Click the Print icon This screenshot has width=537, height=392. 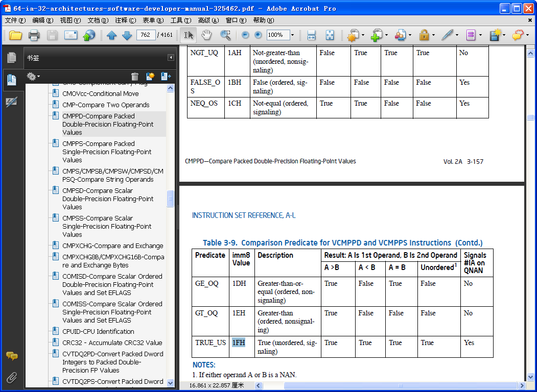[34, 35]
